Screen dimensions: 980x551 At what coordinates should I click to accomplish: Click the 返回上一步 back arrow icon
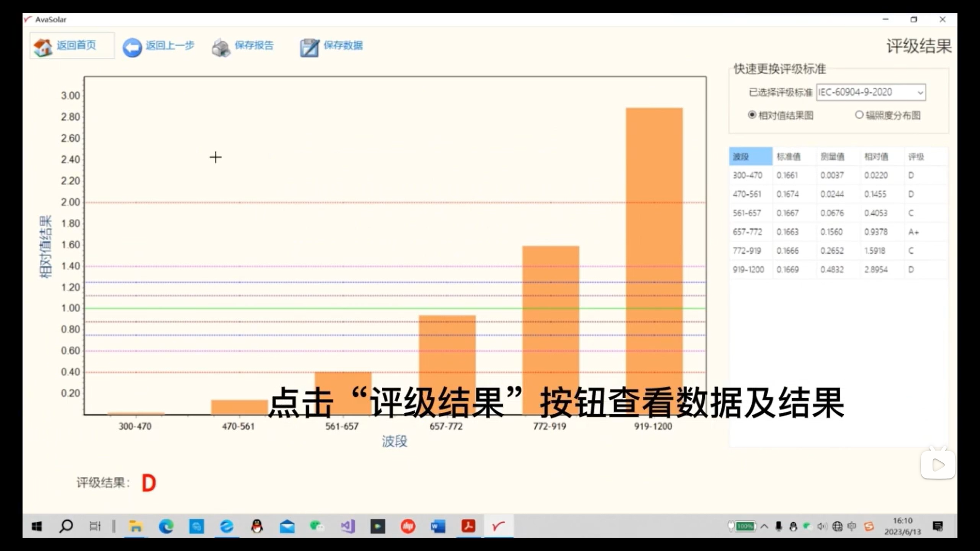point(132,46)
